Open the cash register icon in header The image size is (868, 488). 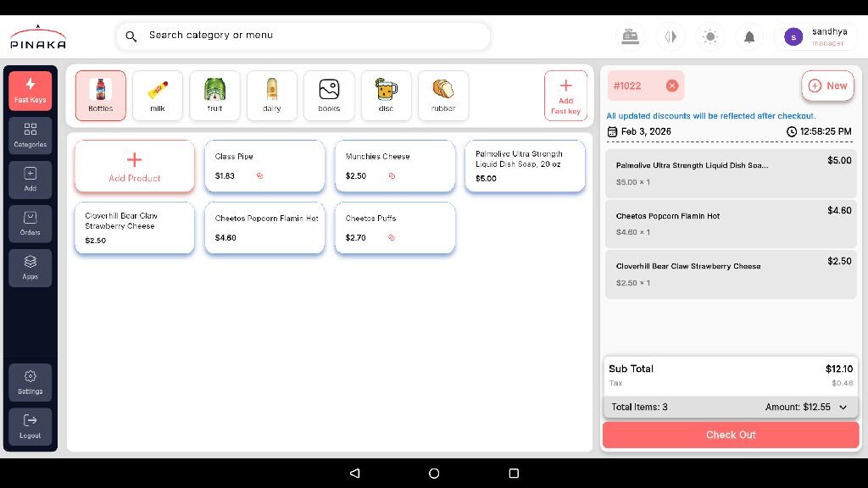point(630,36)
